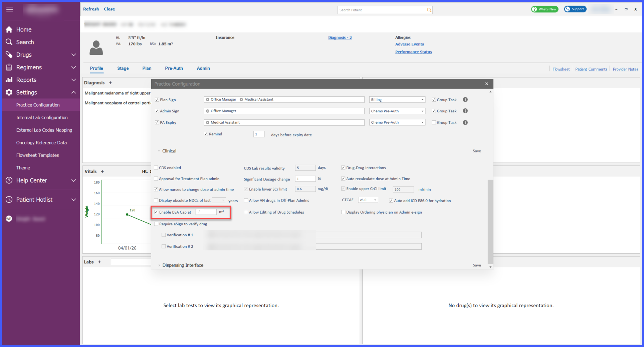Click info icon for Plan Sign row
Viewport: 644px width, 347px height.
[x=465, y=100]
